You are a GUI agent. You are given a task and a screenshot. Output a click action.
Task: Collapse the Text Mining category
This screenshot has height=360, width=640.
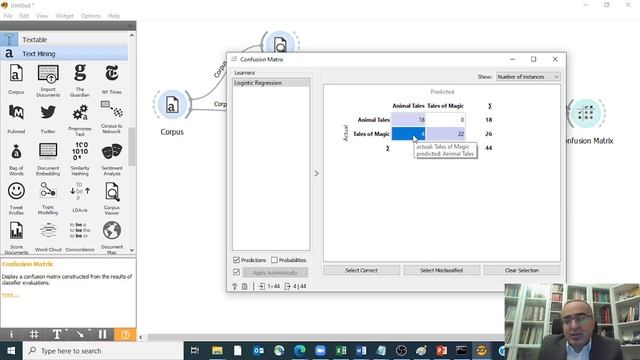pos(64,53)
